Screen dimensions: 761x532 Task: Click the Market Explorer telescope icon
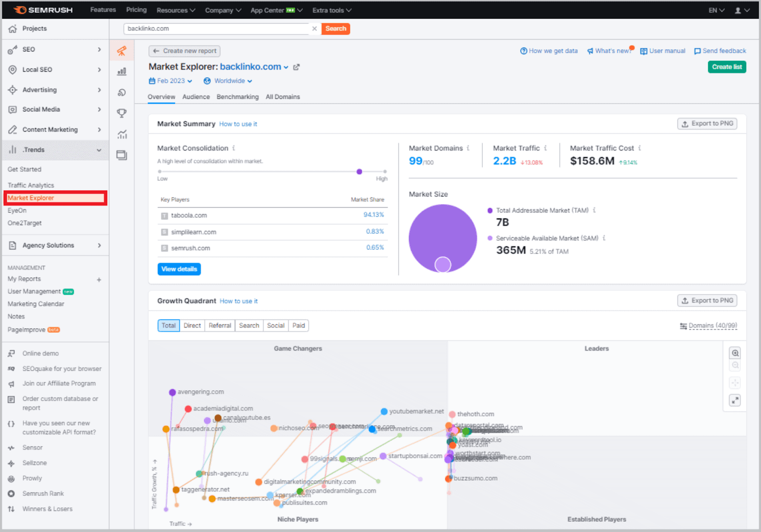coord(122,50)
